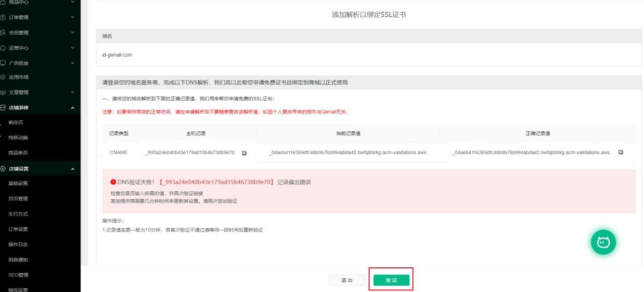644x292 pixels.
Task: Expand the 运营中心 menu arrow
Action: 72,48
